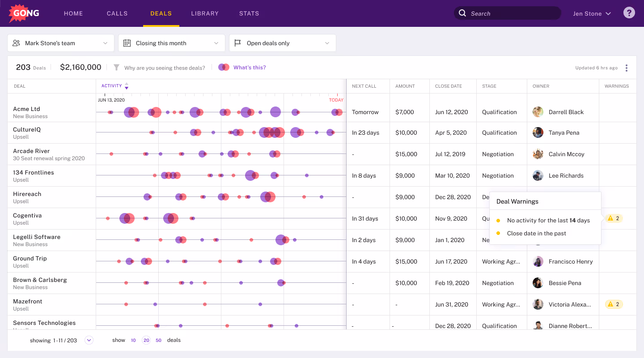Switch to the STATS tab
Image resolution: width=644 pixels, height=358 pixels.
(x=249, y=13)
